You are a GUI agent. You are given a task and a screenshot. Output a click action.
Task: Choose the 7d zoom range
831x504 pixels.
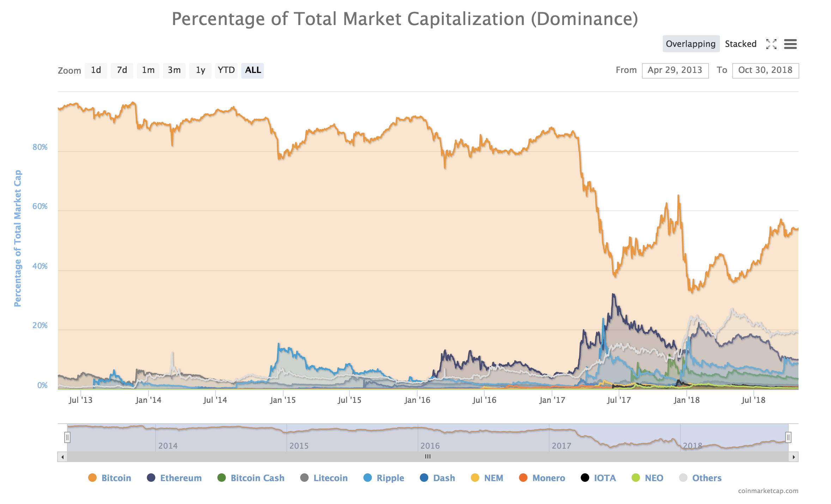(122, 70)
